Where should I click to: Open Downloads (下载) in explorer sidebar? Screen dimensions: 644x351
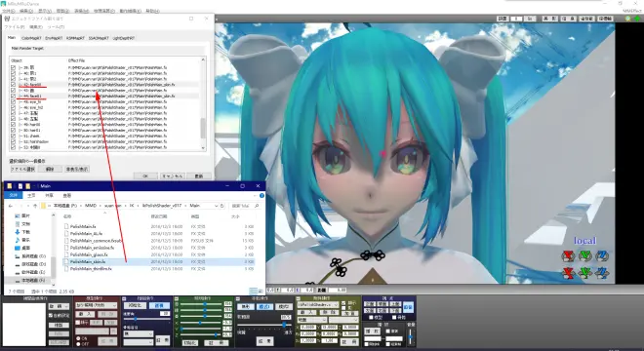[23, 232]
